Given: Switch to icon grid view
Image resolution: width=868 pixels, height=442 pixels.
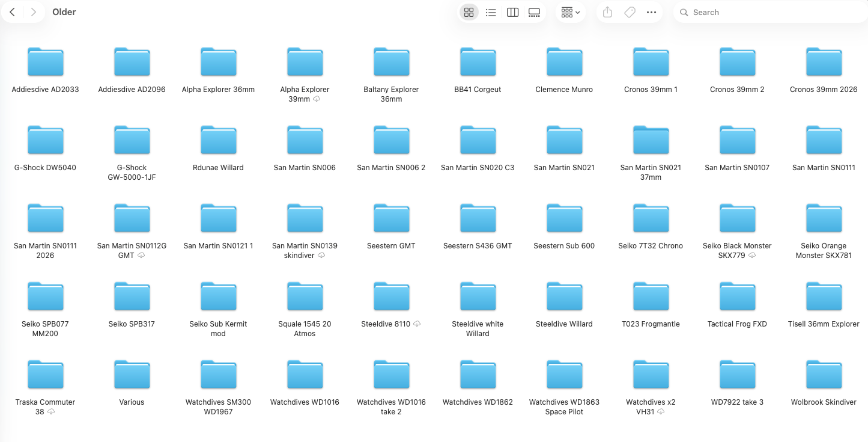Looking at the screenshot, I should (469, 12).
